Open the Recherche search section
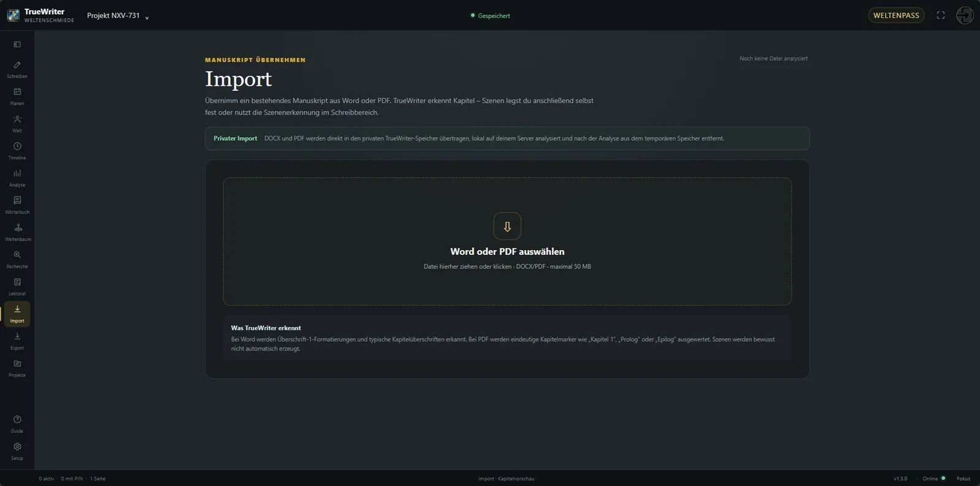Image resolution: width=980 pixels, height=486 pixels. point(17,259)
